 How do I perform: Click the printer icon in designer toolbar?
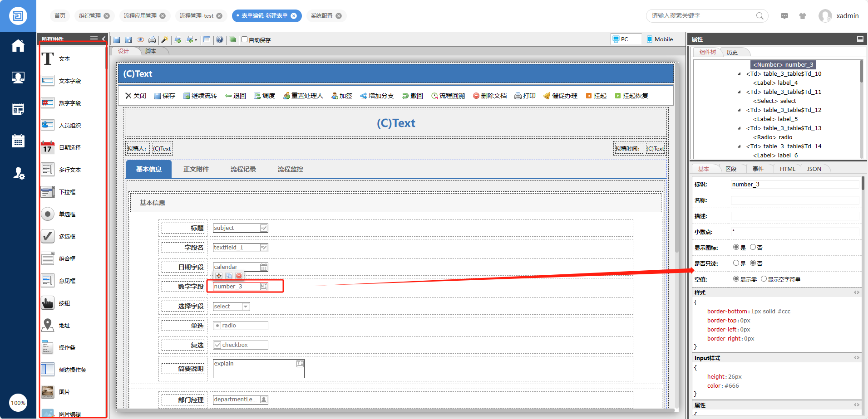click(152, 40)
